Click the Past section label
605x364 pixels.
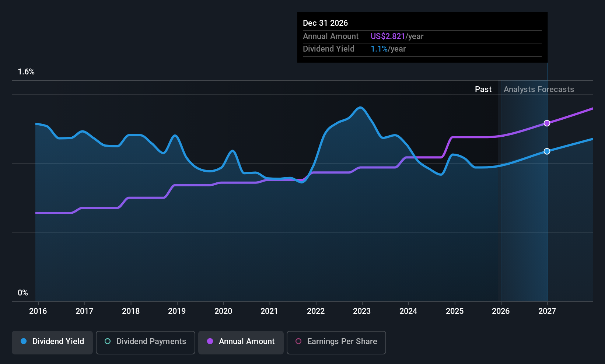[x=483, y=90]
